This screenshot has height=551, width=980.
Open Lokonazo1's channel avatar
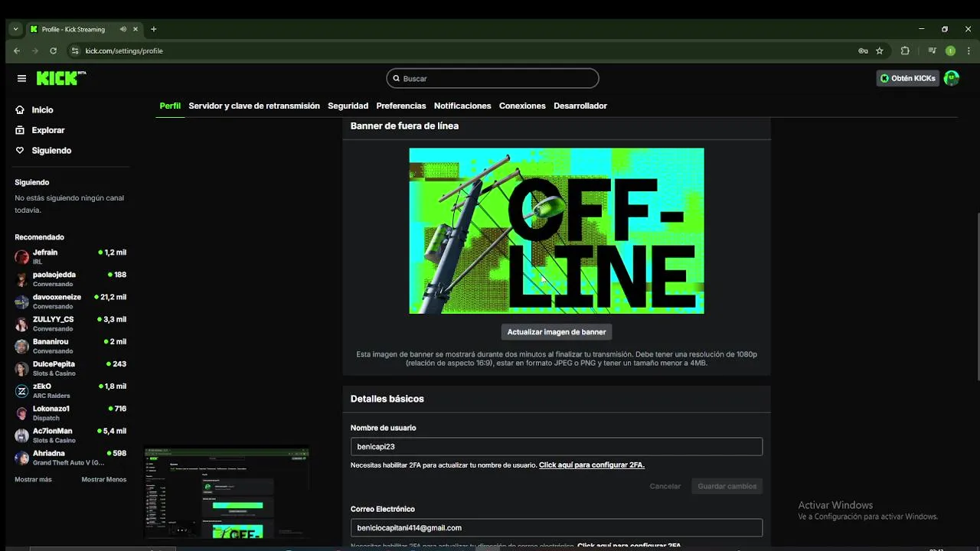pos(21,413)
